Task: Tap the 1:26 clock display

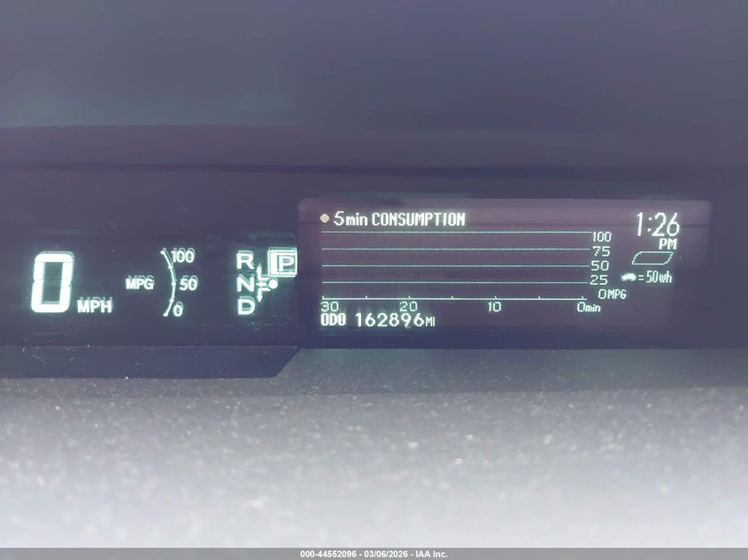Action: click(657, 225)
